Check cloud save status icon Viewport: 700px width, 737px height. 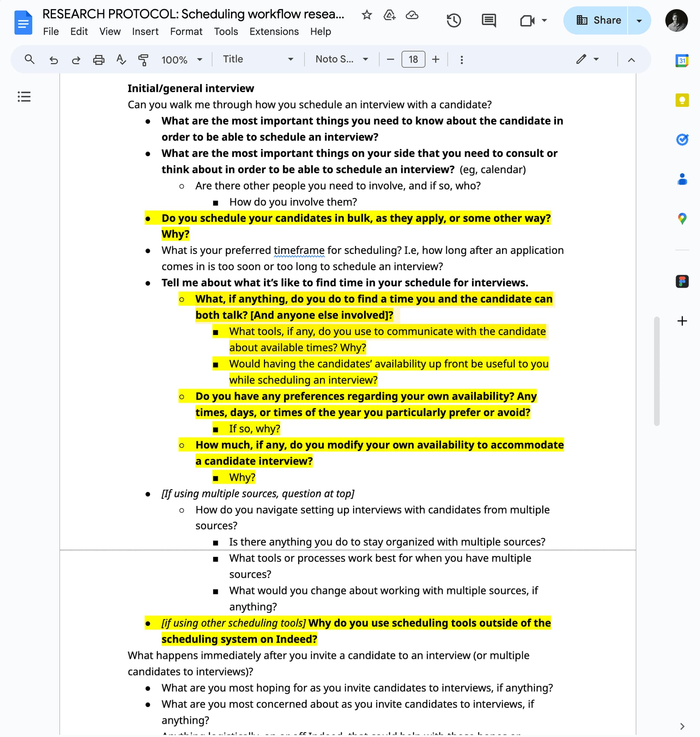[412, 15]
